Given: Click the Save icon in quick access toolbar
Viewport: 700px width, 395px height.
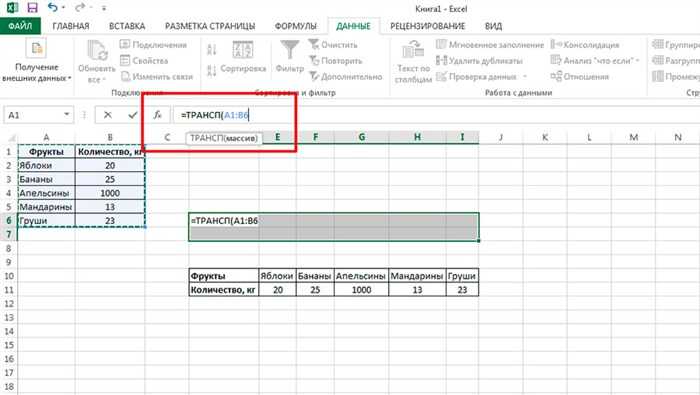Looking at the screenshot, I should (x=32, y=8).
